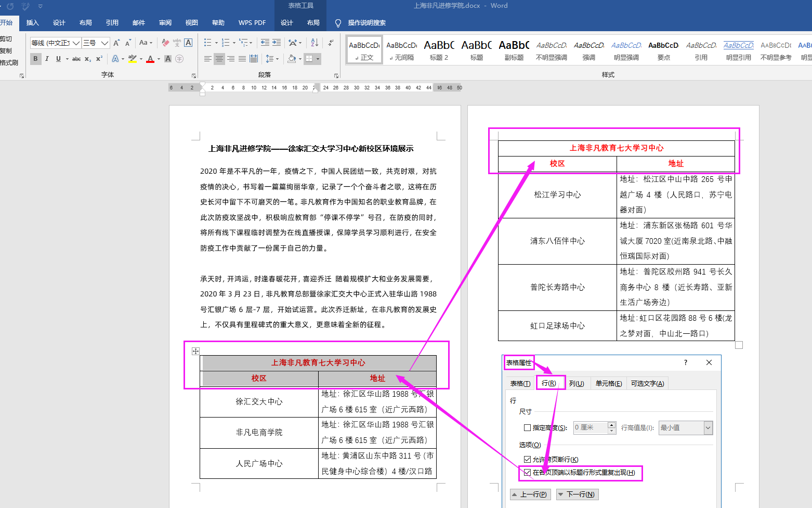Click help question mark in 表格属性 dialog
The image size is (812, 508).
click(x=685, y=362)
